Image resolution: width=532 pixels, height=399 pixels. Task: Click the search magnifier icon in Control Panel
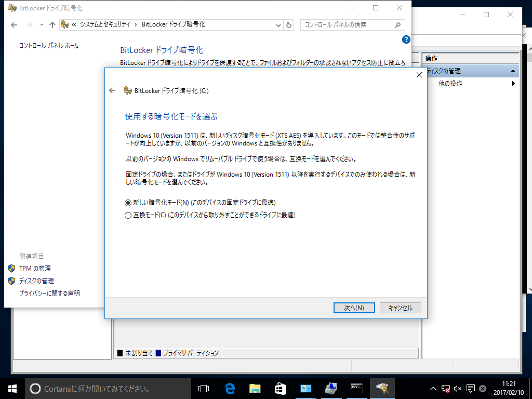coord(397,25)
